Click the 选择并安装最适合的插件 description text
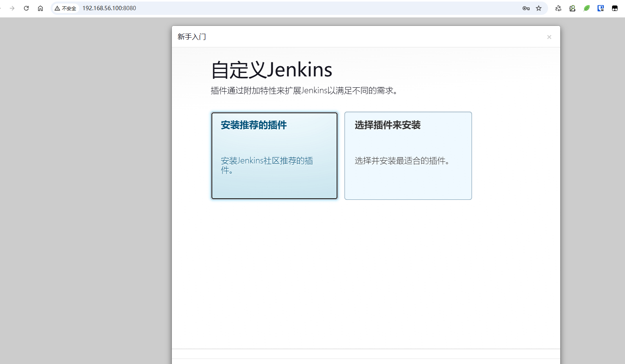Viewport: 625px width, 364px height. tap(402, 161)
